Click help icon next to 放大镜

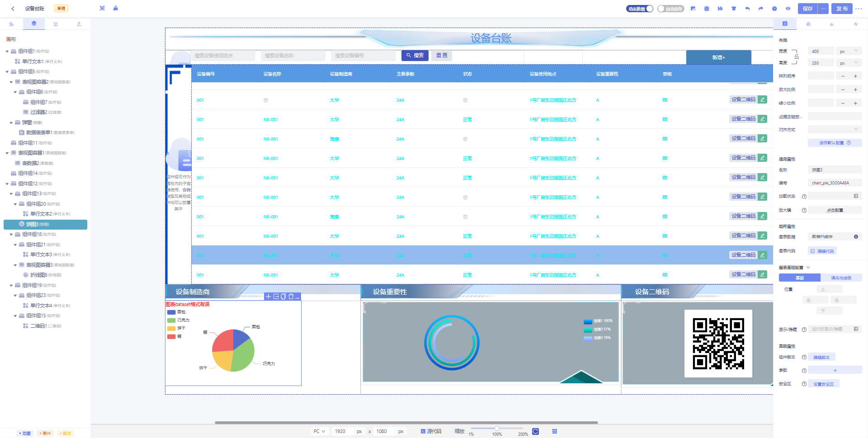tap(804, 210)
